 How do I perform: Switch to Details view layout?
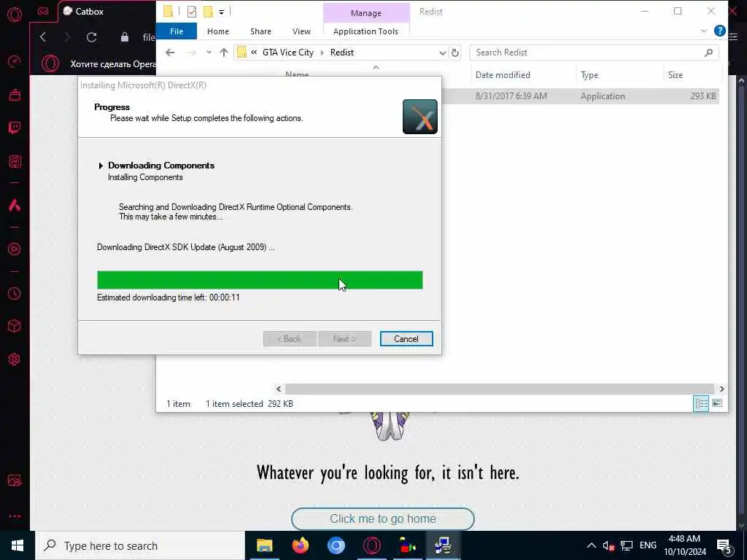coord(701,404)
